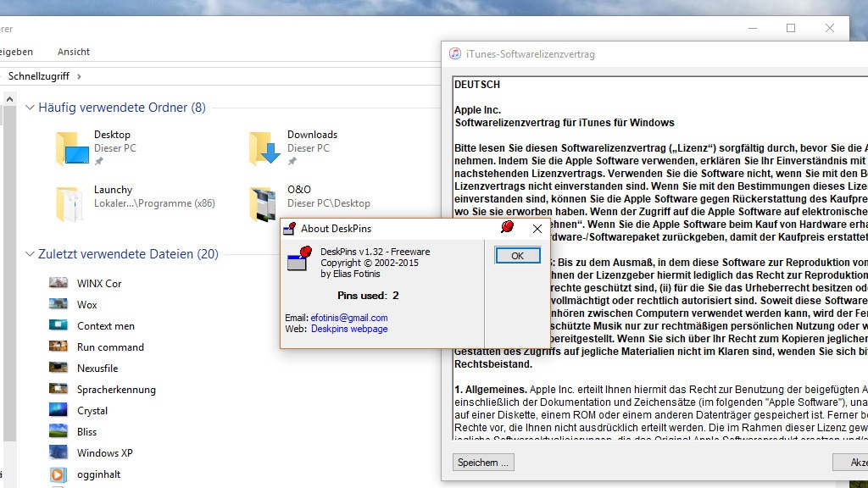Open the efotinis@gmail.com email link
Screen dimensions: 868x488
tap(348, 318)
